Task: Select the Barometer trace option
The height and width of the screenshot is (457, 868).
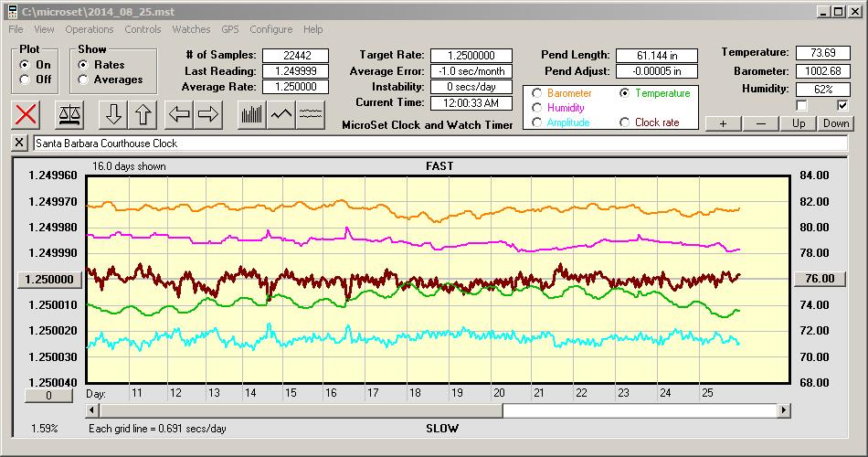Action: coord(536,93)
